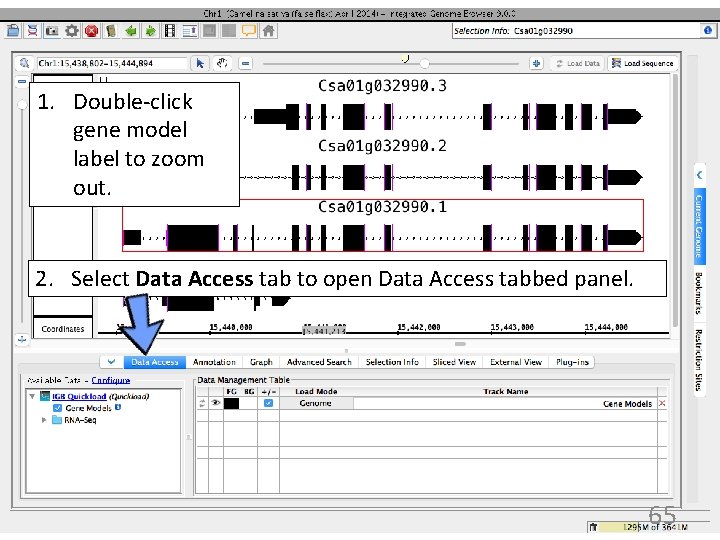Screen dimensions: 720x540
Task: Open the Sliced View tab
Action: click(454, 362)
